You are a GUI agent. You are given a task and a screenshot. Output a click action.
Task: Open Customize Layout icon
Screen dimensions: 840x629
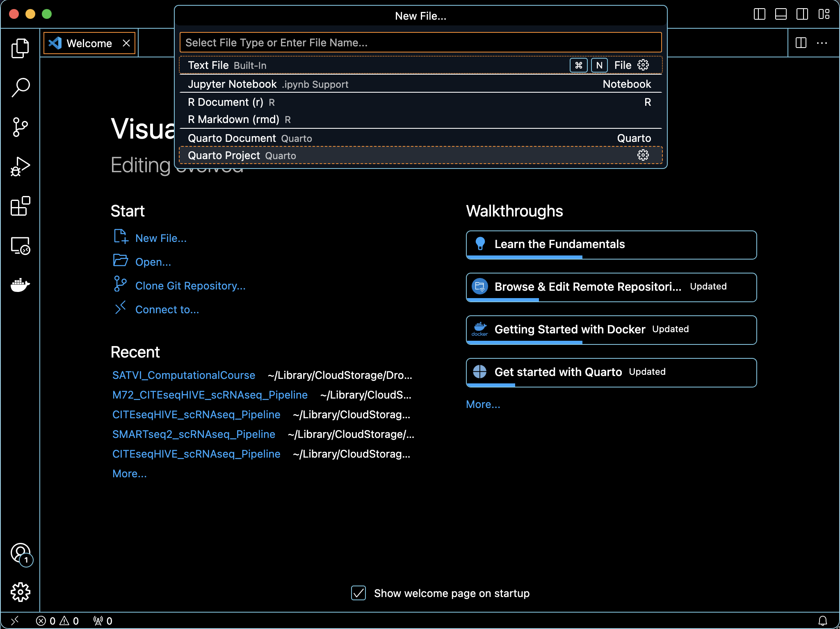(x=824, y=14)
